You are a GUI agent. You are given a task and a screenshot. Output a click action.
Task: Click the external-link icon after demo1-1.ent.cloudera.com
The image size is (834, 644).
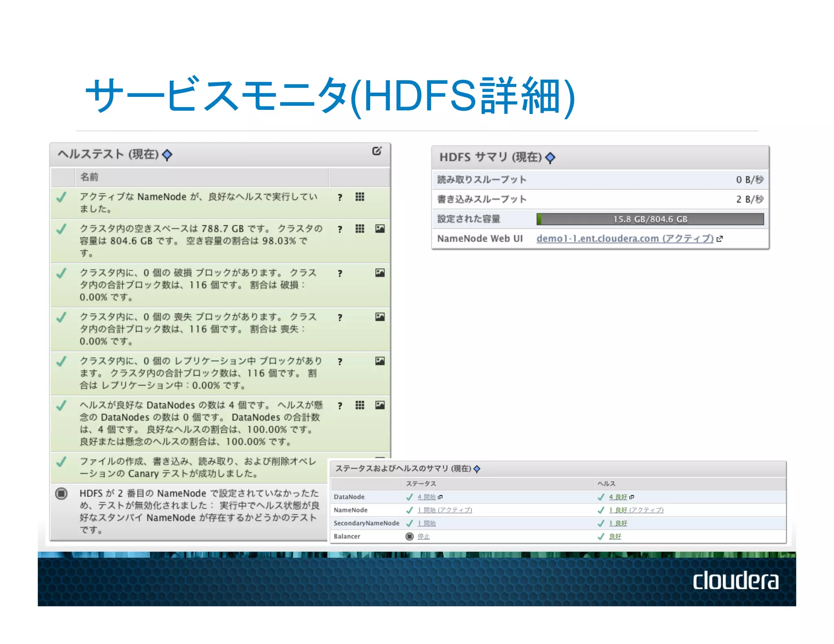point(720,239)
